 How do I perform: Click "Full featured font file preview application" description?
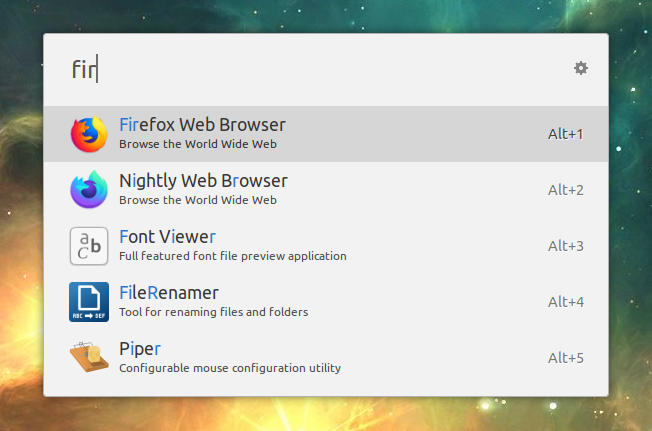(232, 256)
